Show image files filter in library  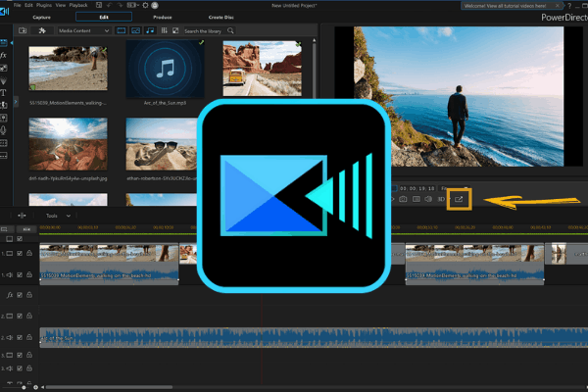click(x=136, y=30)
